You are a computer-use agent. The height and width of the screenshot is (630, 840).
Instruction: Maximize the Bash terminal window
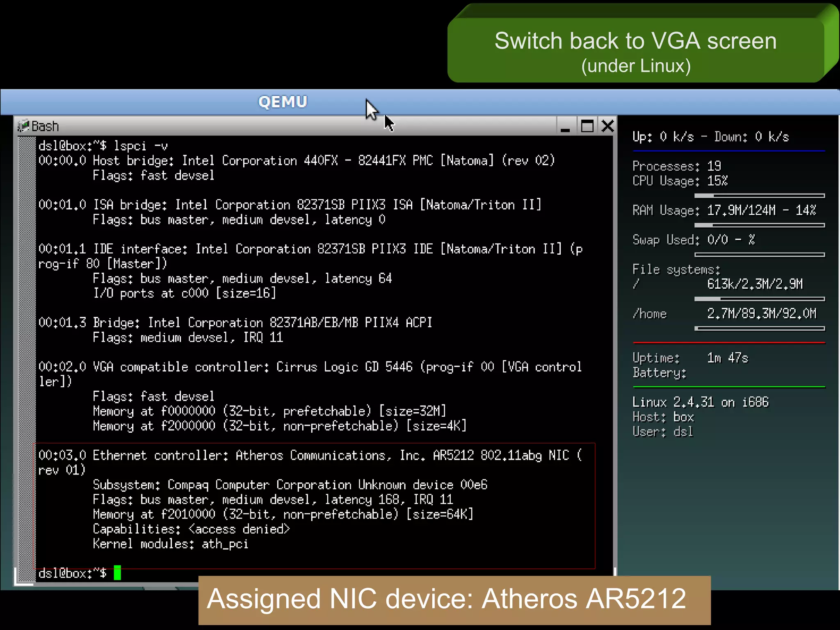[587, 126]
